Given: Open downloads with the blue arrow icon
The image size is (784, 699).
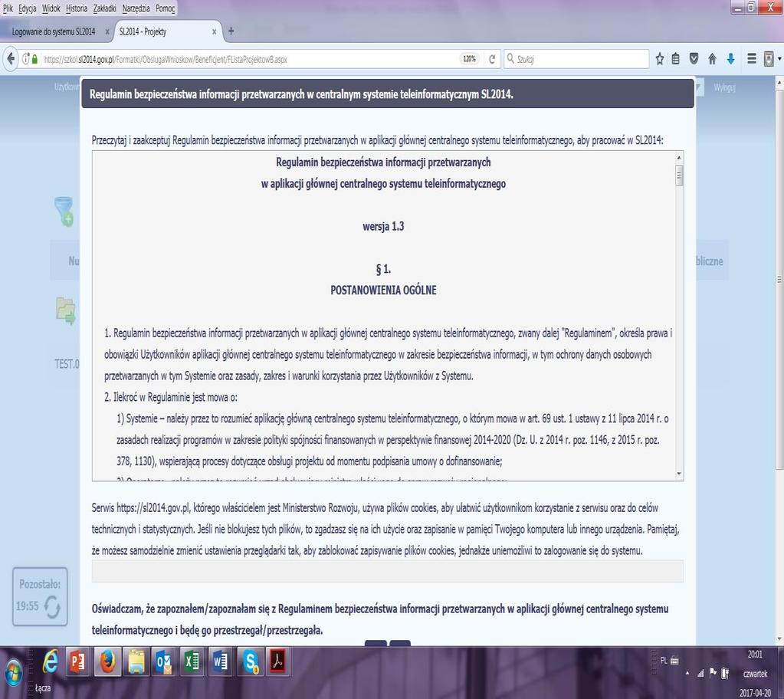Looking at the screenshot, I should click(x=730, y=59).
